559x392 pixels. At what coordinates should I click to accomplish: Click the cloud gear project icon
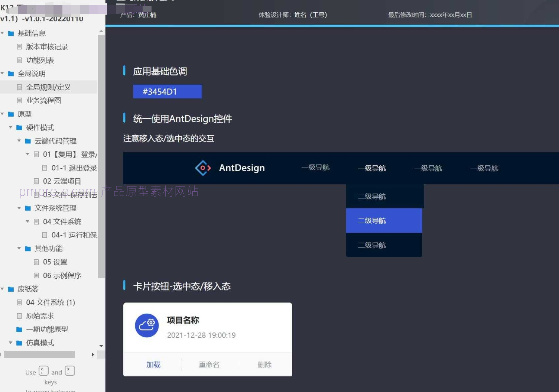click(x=147, y=325)
